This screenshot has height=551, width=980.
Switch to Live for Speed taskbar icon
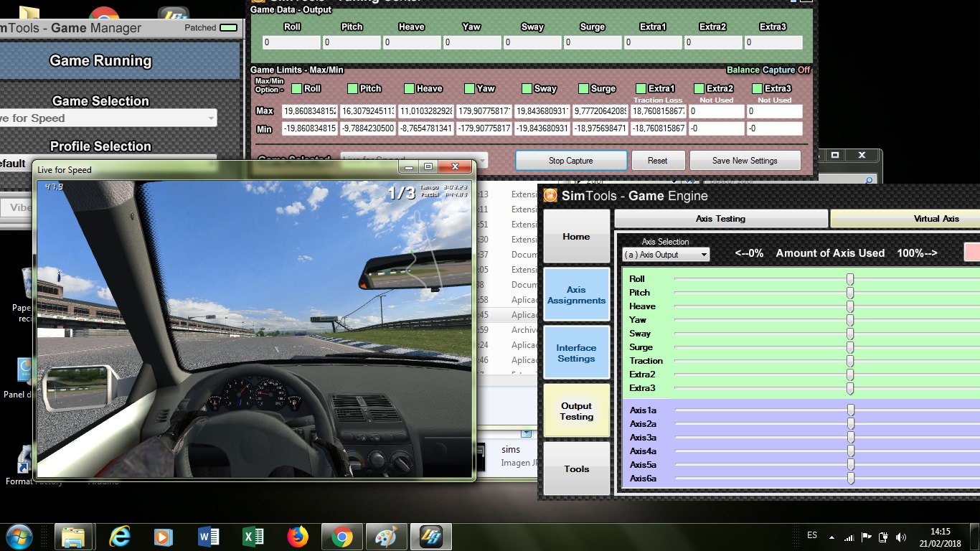(430, 537)
